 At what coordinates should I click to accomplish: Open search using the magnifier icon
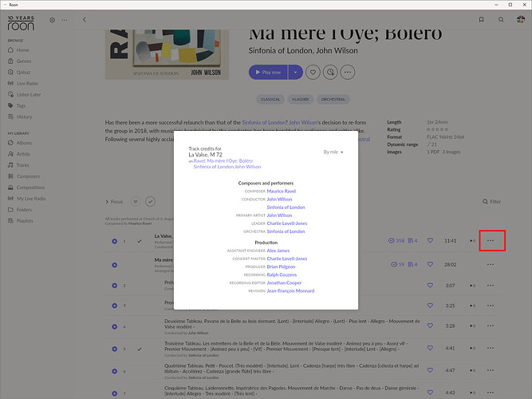click(x=501, y=20)
